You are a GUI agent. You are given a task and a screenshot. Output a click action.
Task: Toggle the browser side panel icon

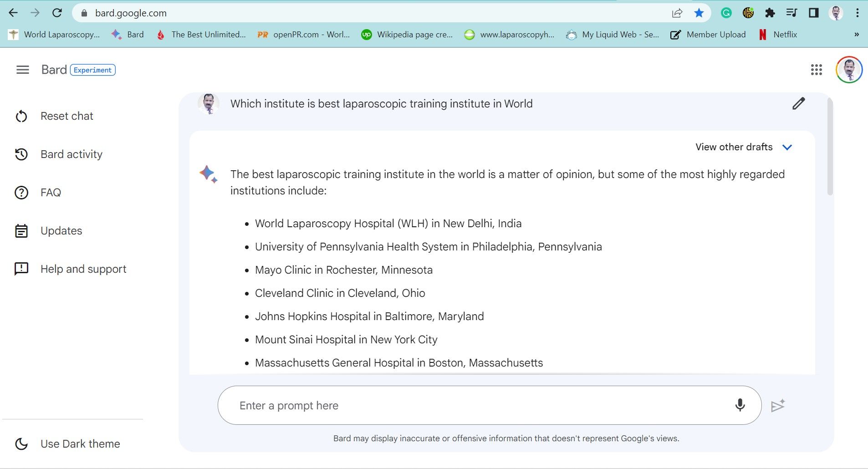pos(813,13)
